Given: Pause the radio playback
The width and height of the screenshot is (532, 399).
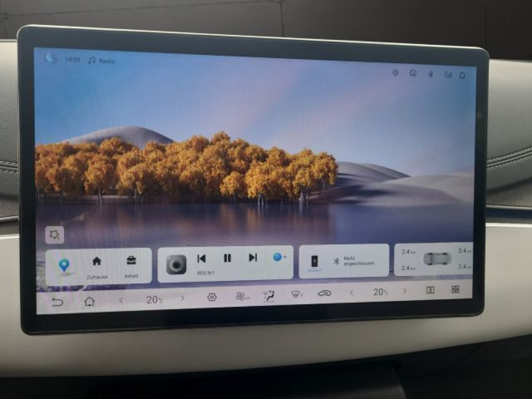Looking at the screenshot, I should [x=227, y=258].
